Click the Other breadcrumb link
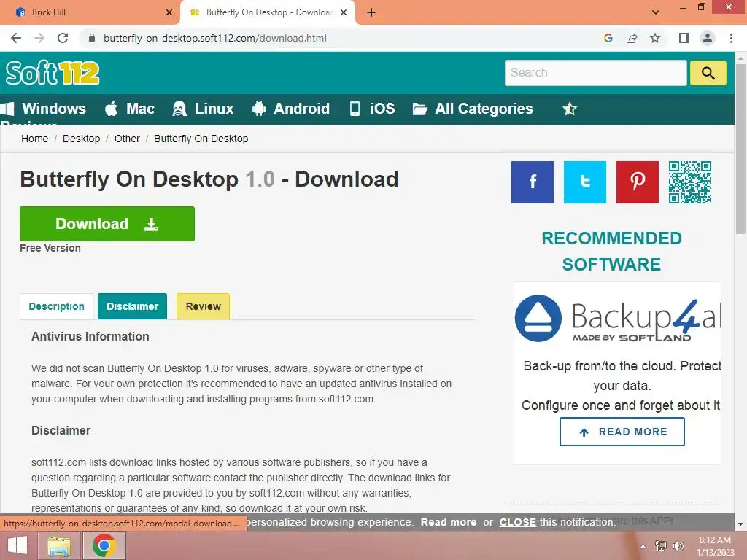Screen dimensions: 747x560 pos(127,139)
